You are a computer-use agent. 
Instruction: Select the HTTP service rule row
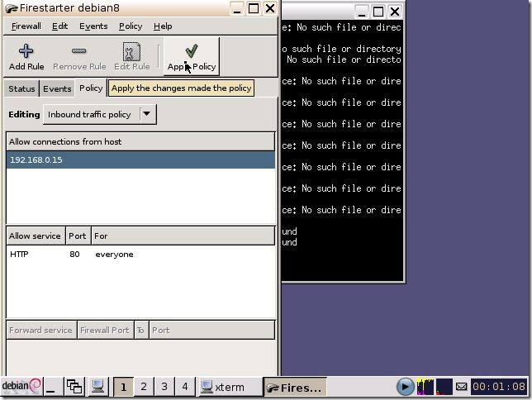[140, 255]
